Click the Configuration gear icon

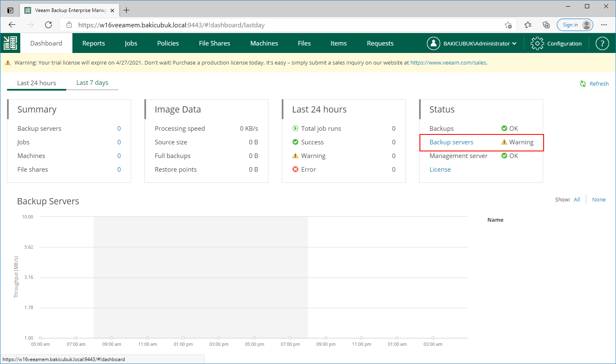point(537,43)
